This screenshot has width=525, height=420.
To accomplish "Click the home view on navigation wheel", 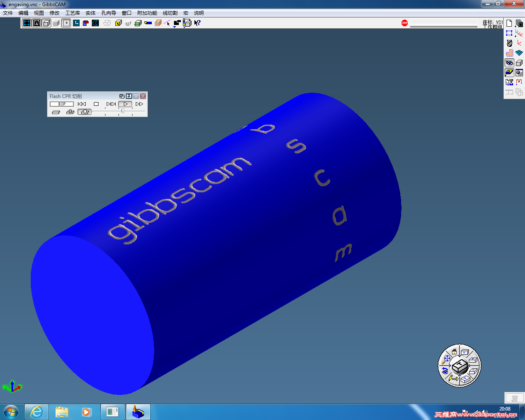I will pyautogui.click(x=454, y=352).
